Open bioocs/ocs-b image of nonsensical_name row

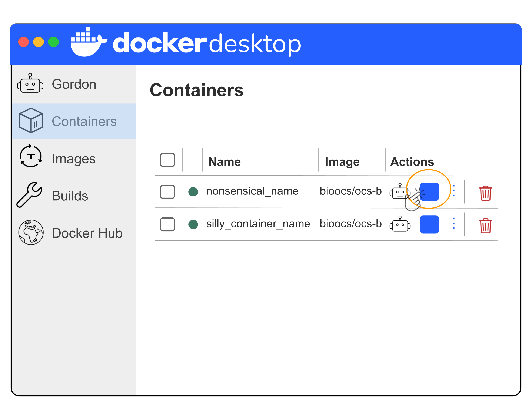[x=351, y=191]
